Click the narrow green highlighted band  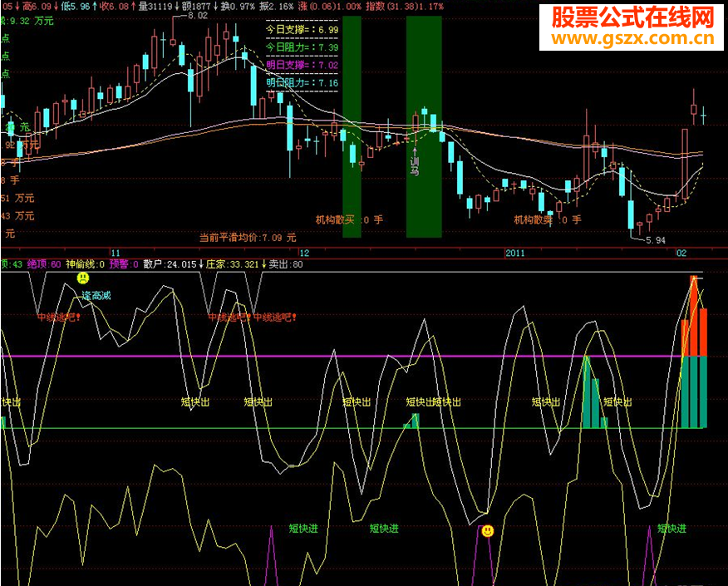coord(352,127)
